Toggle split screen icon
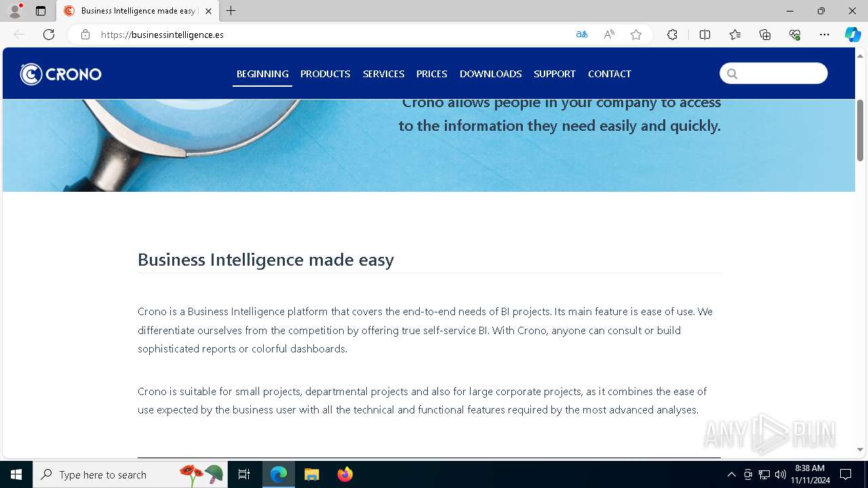The image size is (868, 488). tap(705, 35)
